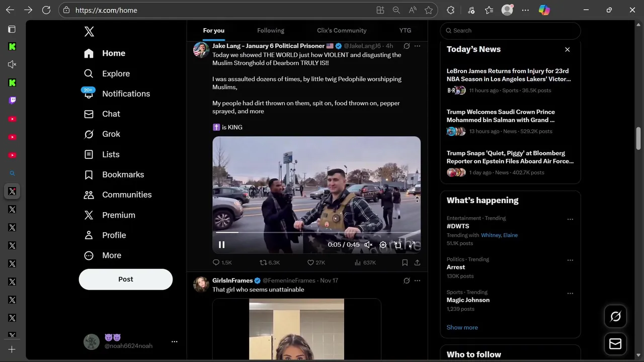Open Profile page

(105, 235)
